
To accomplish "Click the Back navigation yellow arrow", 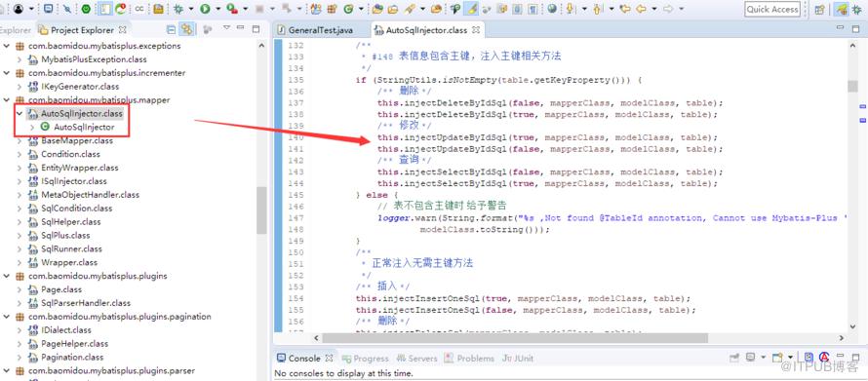I will tap(641, 9).
